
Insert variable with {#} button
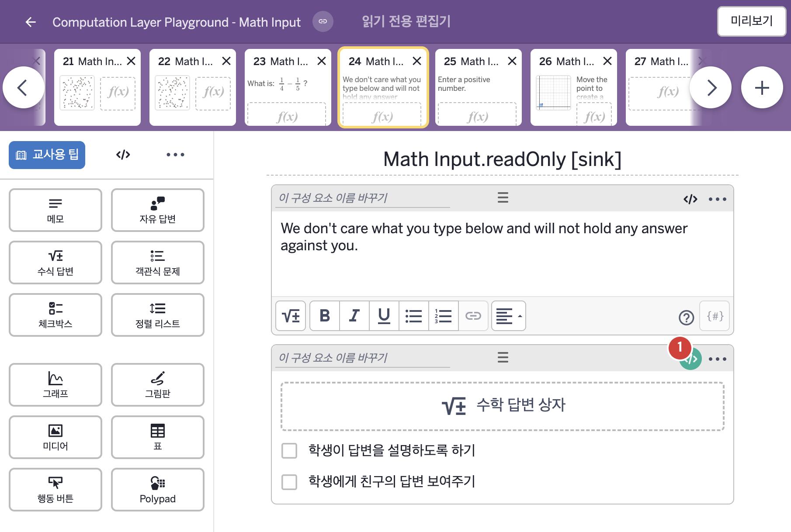pos(715,316)
